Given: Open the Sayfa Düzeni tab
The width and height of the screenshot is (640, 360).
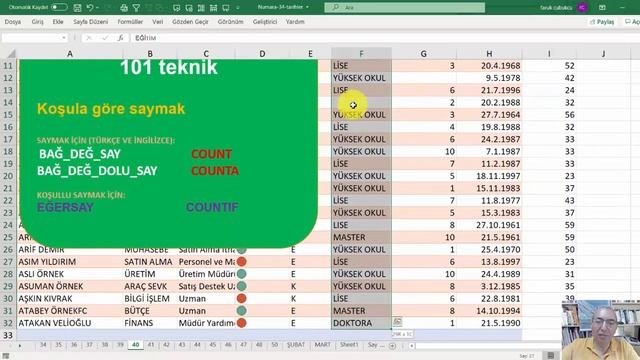Looking at the screenshot, I should click(x=91, y=22).
